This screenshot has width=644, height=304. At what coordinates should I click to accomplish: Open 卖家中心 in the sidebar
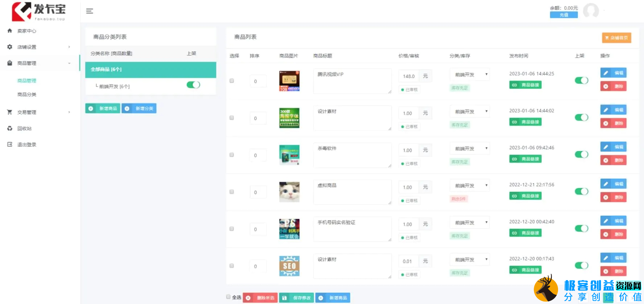(27, 31)
